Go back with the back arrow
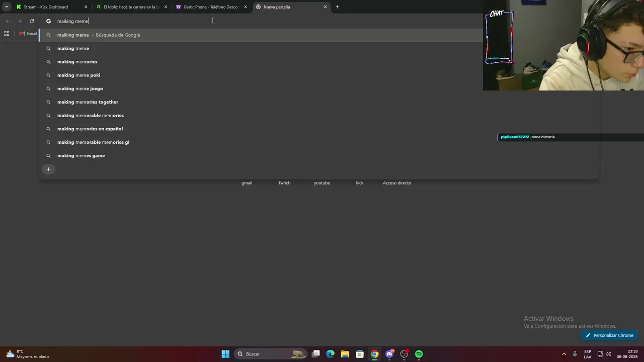The width and height of the screenshot is (644, 362). click(x=8, y=21)
